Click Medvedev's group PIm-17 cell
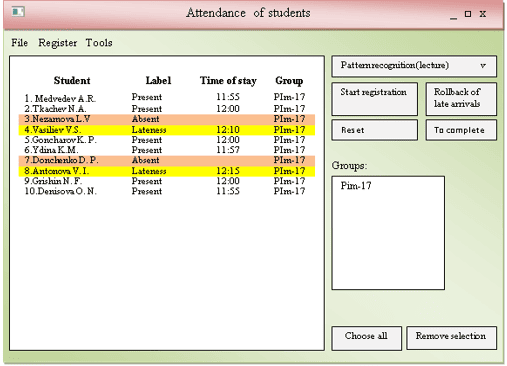Viewport: 507px width, 366px height. (289, 97)
